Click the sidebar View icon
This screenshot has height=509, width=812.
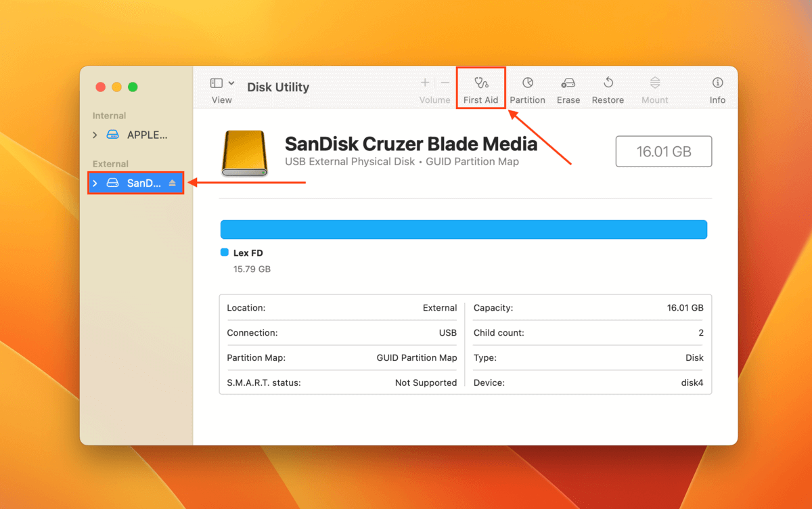217,83
